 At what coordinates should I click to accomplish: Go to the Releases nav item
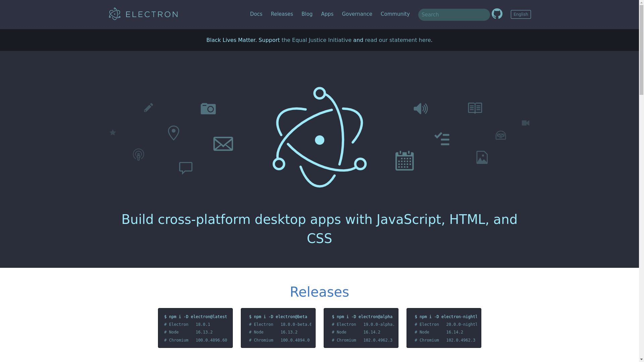(x=282, y=14)
